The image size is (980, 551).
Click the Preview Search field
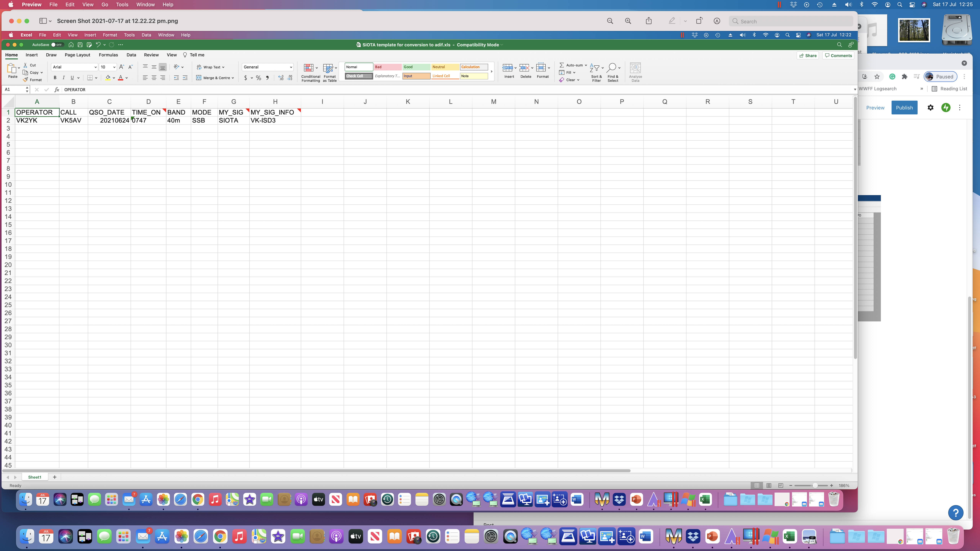(x=791, y=21)
